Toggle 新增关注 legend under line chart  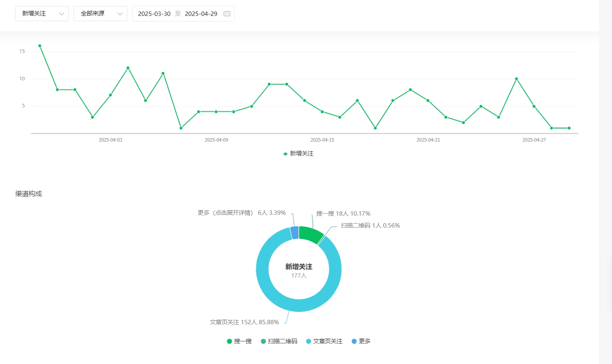click(298, 154)
